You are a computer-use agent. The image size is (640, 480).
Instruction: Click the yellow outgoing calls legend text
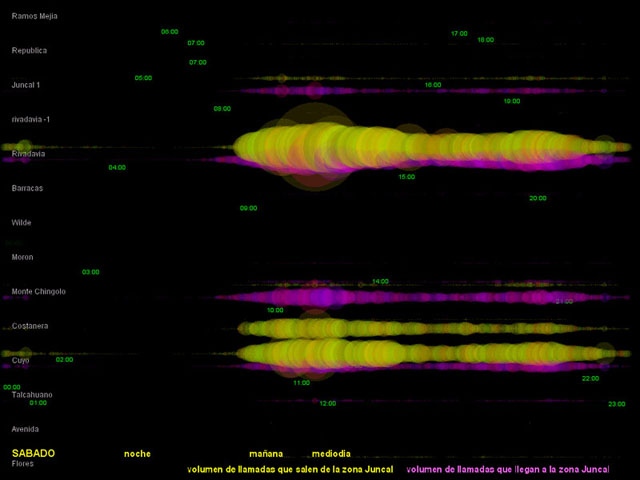[x=290, y=469]
